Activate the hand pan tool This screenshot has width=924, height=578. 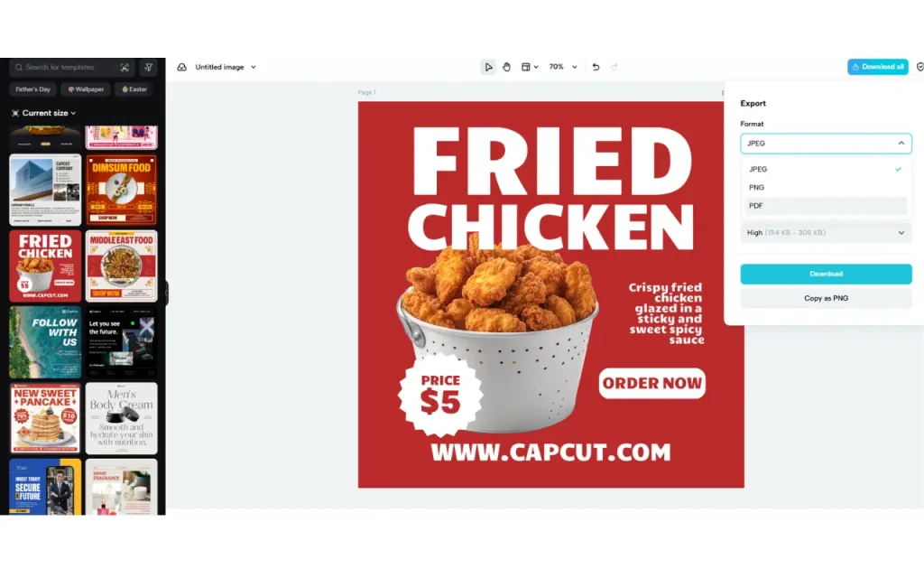(506, 67)
